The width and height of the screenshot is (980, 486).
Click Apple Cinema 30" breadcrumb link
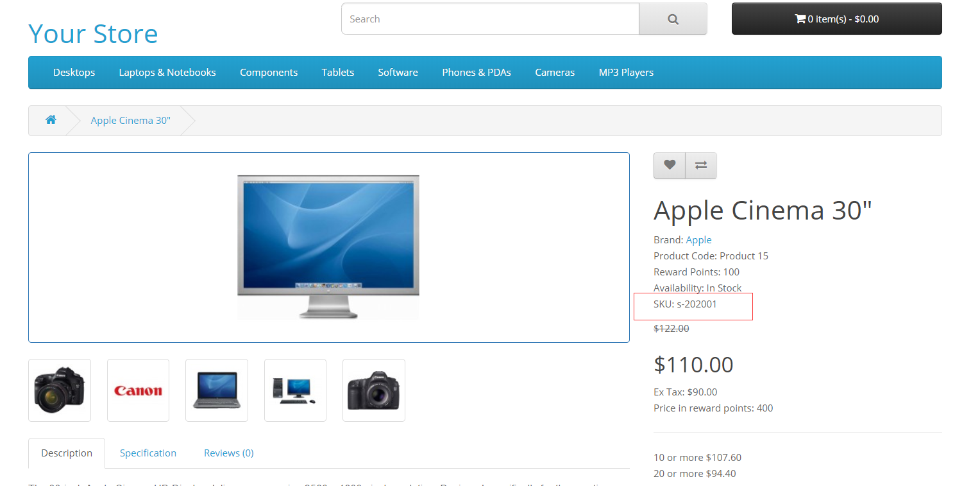pos(131,121)
